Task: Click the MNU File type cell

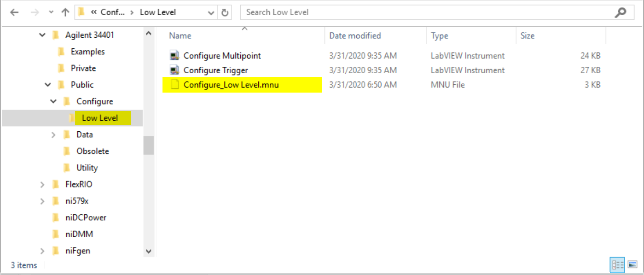Action: [x=448, y=85]
